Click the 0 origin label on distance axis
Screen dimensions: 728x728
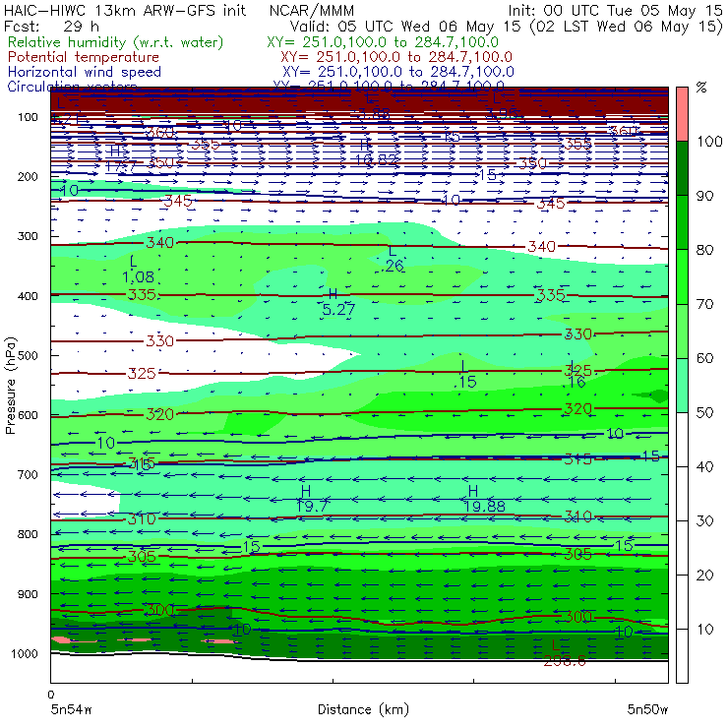51,695
